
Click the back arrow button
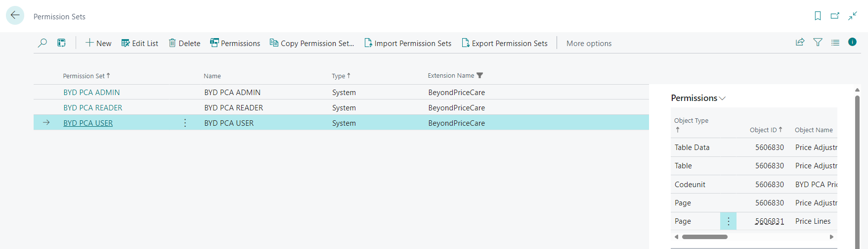(15, 15)
